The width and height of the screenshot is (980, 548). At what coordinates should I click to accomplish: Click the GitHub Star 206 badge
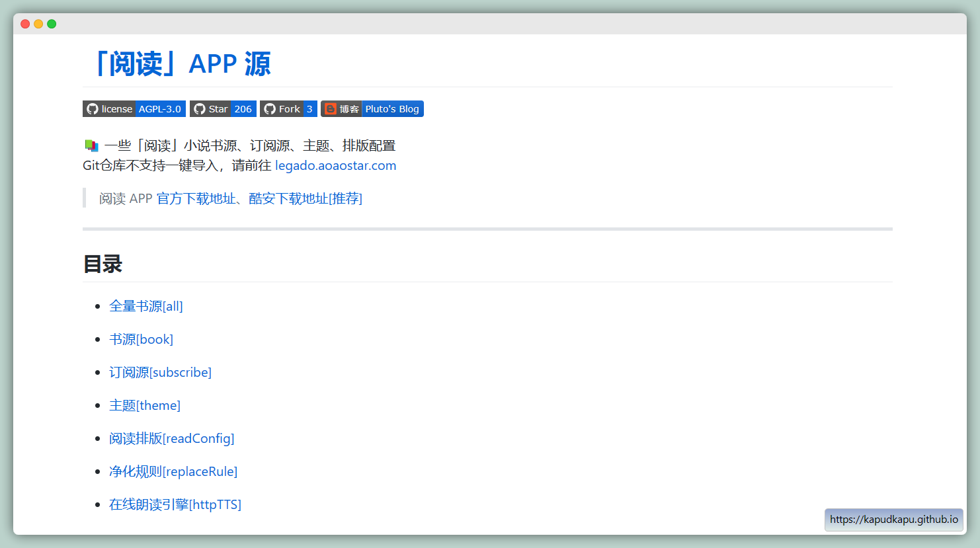(223, 109)
